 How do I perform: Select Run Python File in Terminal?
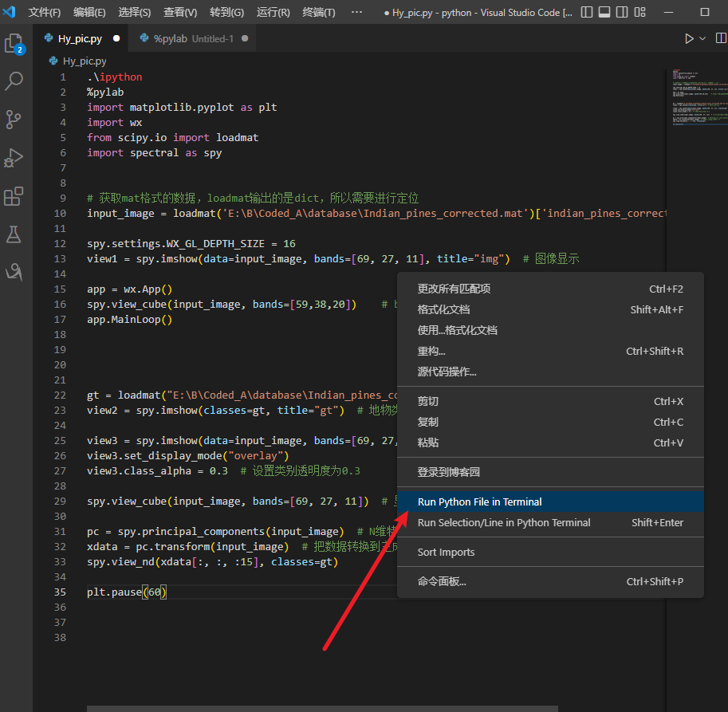coord(479,502)
